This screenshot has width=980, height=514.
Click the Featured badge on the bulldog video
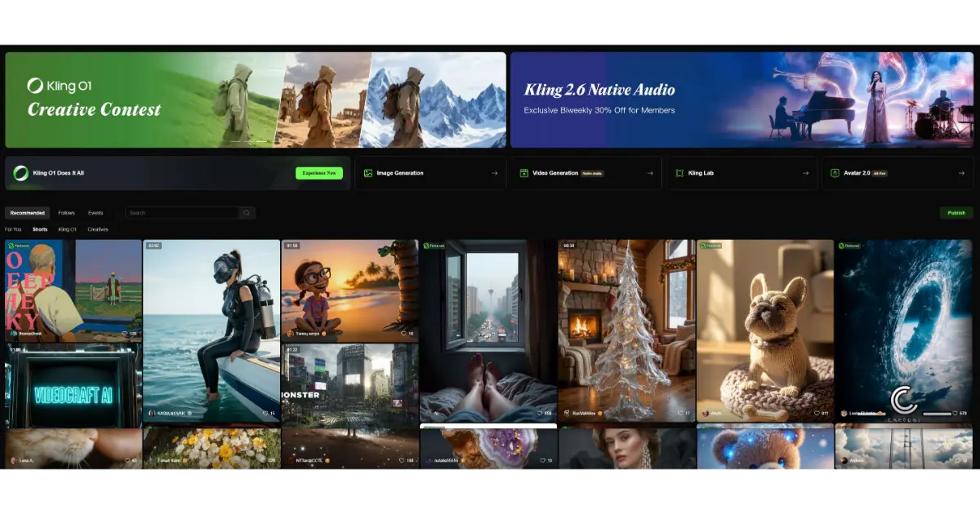point(710,245)
